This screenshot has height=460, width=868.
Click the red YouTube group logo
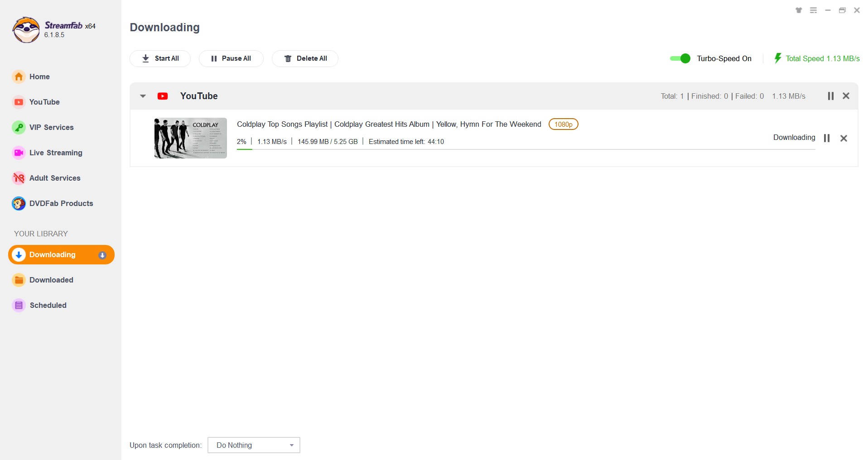pos(163,96)
